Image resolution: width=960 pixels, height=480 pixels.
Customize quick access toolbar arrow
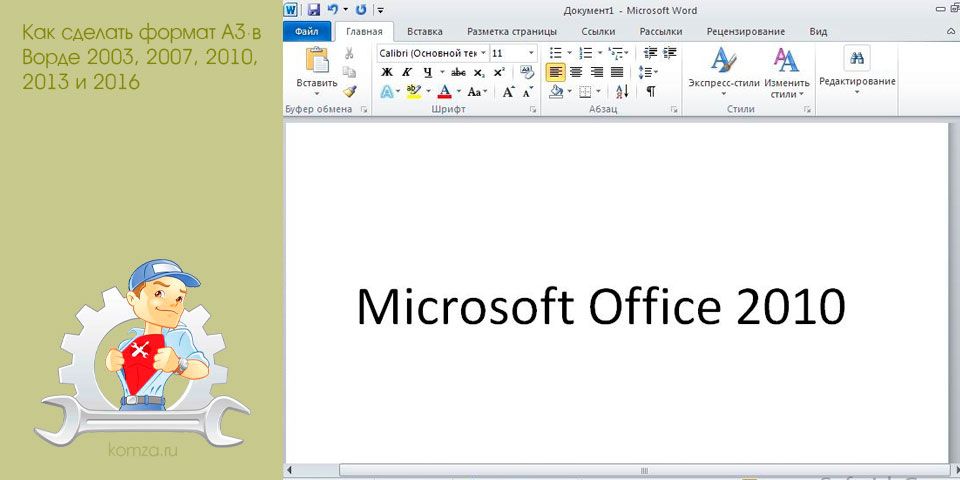[x=380, y=10]
